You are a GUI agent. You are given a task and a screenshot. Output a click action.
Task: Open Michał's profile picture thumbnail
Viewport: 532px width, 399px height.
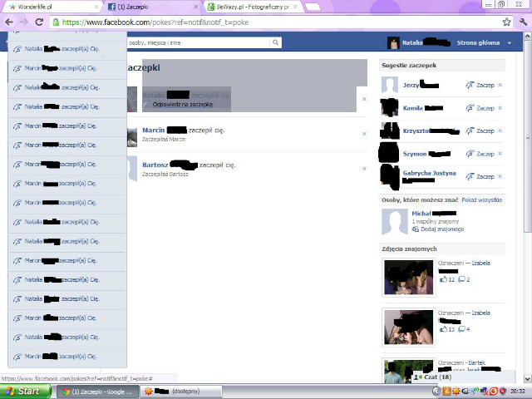pyautogui.click(x=395, y=221)
